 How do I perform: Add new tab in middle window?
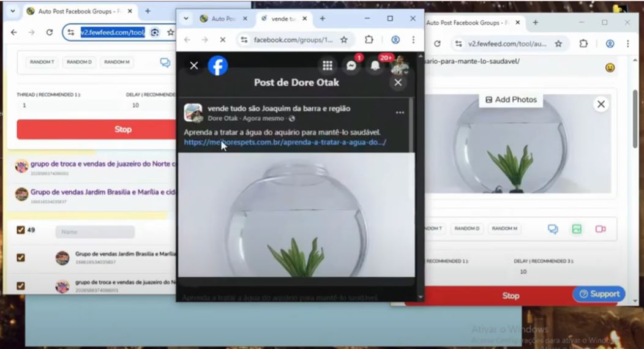[323, 18]
